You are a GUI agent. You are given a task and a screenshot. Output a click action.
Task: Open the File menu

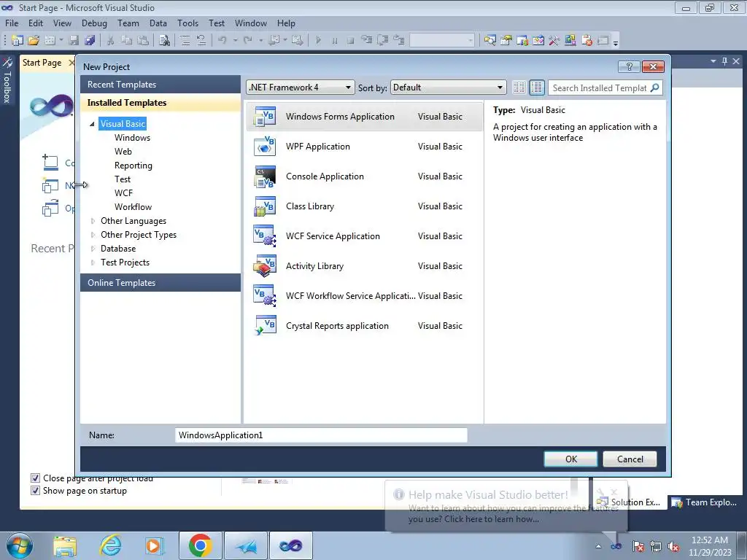tap(12, 23)
